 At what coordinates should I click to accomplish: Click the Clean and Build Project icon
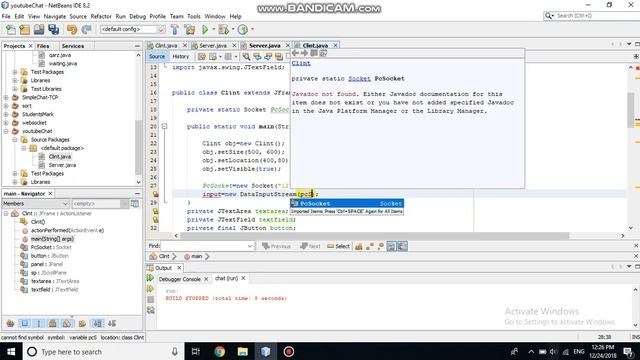[x=189, y=29]
